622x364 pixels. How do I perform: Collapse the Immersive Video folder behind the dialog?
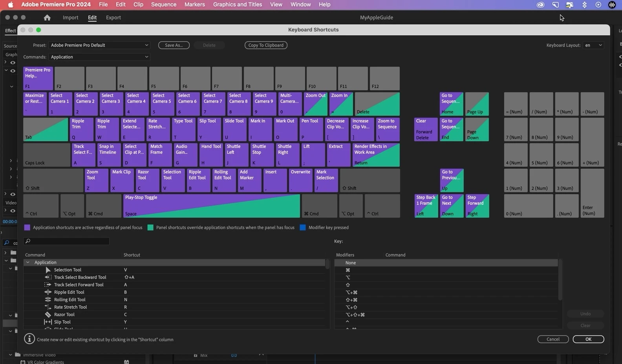click(11, 355)
